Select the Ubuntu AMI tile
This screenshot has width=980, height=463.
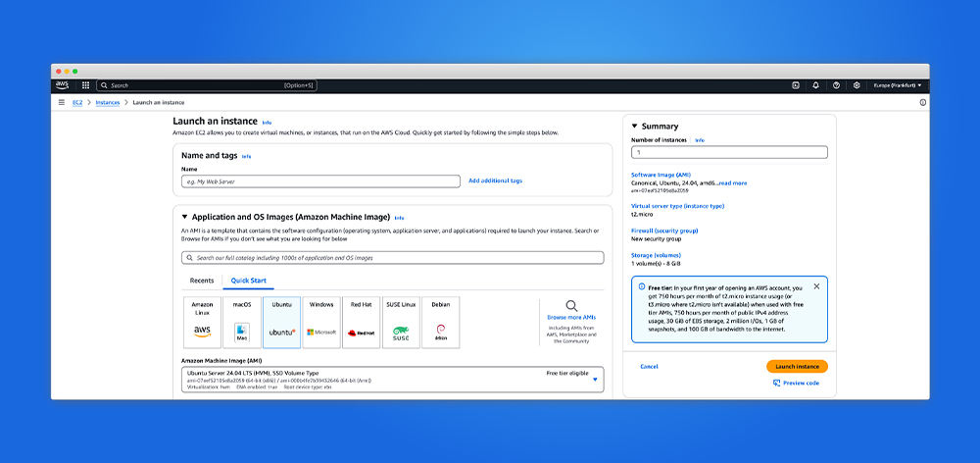coord(282,322)
